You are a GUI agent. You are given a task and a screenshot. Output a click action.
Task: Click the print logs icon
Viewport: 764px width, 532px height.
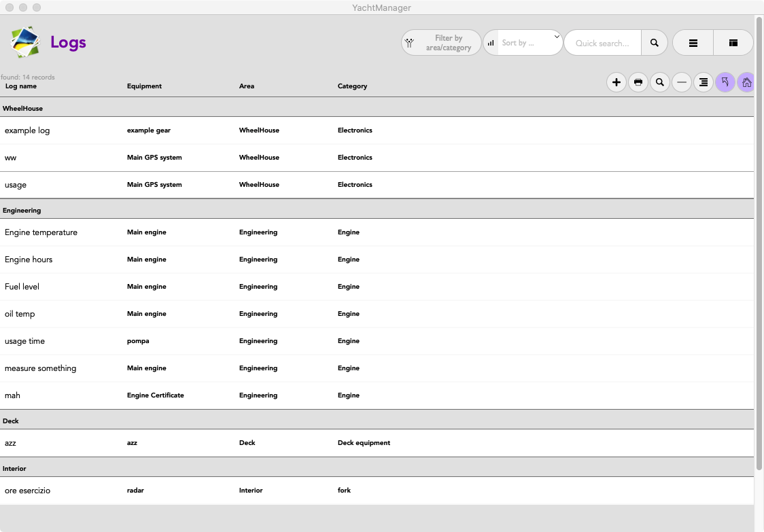pos(638,83)
